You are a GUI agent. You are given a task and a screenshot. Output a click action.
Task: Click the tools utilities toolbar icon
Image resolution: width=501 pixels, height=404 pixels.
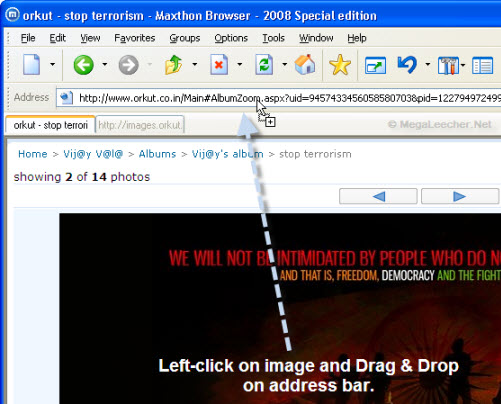(x=449, y=65)
